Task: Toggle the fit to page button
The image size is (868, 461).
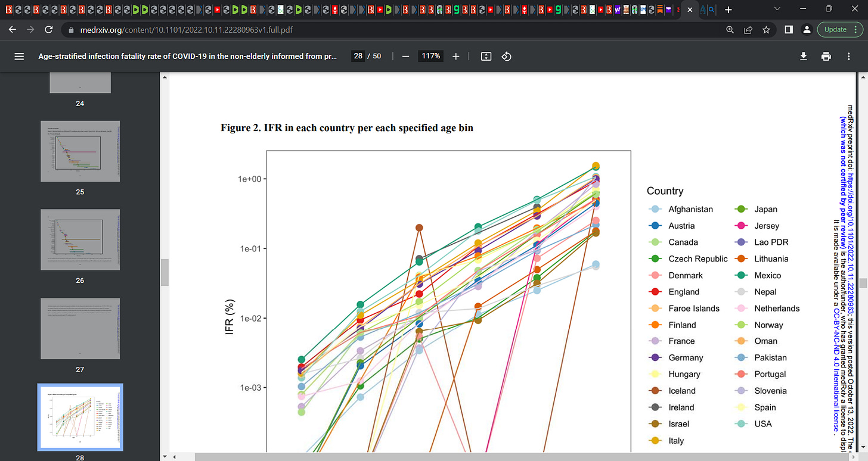Action: (x=486, y=56)
